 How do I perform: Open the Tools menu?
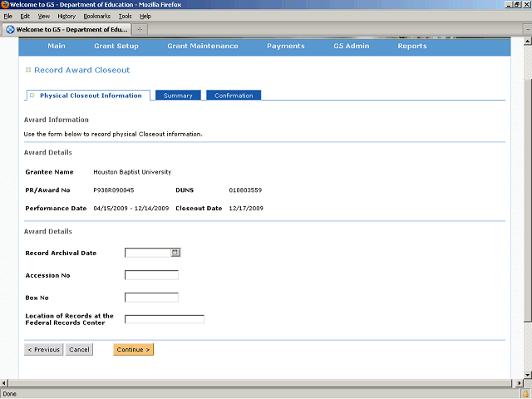tap(125, 17)
